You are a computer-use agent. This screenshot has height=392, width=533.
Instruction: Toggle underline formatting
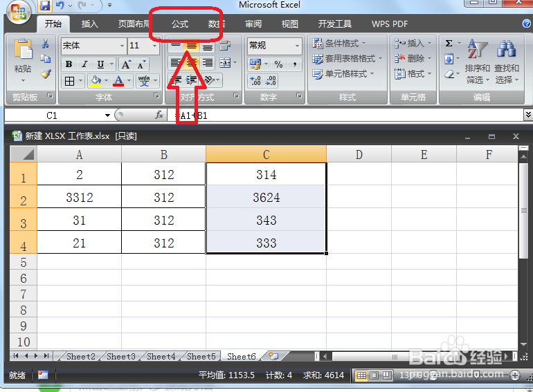click(100, 64)
